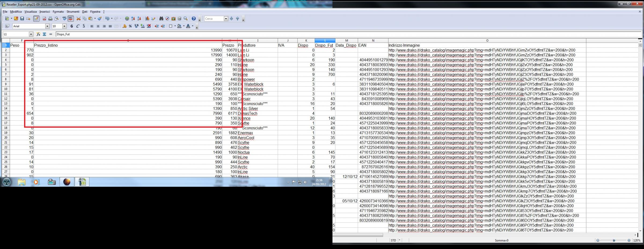This screenshot has height=249, width=644.
Task: Save the spreadsheet with the floppy icon
Action: [22, 18]
